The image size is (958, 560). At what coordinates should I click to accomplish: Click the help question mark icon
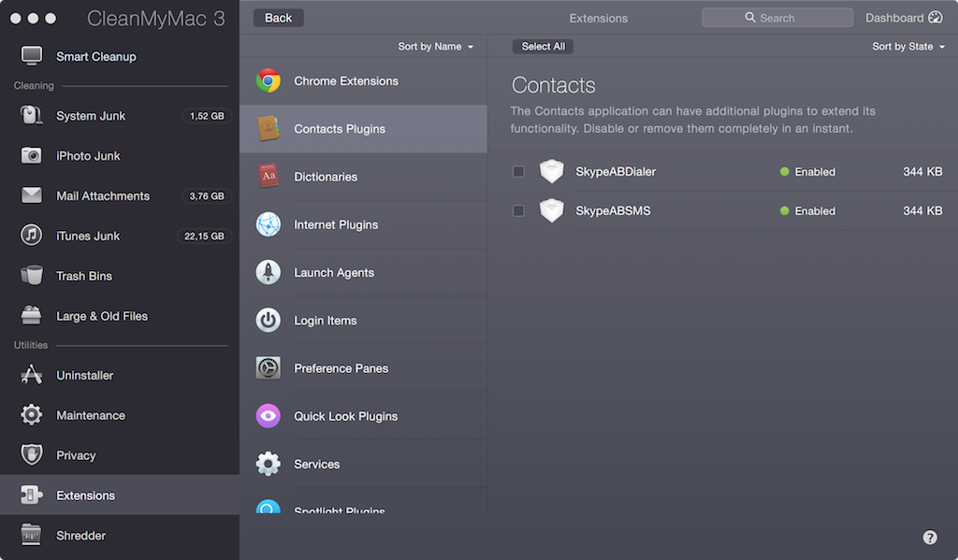[x=930, y=538]
